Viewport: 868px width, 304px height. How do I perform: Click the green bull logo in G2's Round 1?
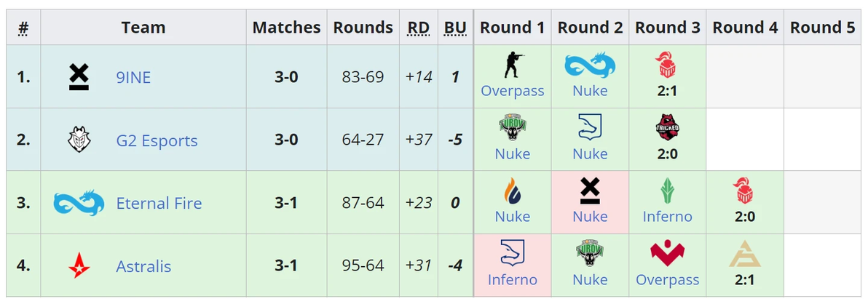click(x=513, y=127)
